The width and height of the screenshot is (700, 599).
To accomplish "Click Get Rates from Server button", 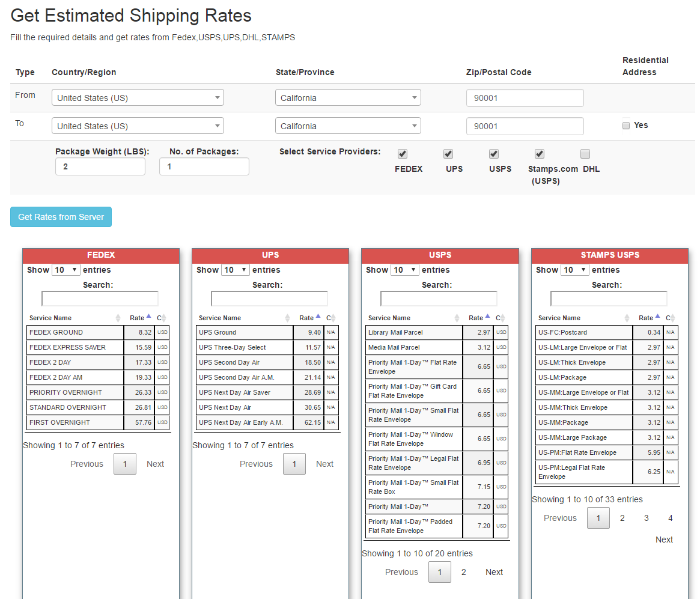I will pos(61,217).
